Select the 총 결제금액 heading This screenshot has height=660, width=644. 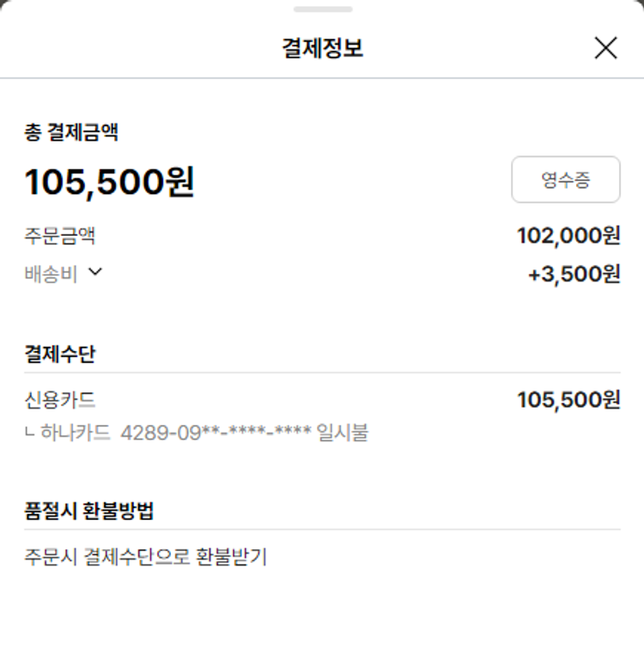pos(71,132)
